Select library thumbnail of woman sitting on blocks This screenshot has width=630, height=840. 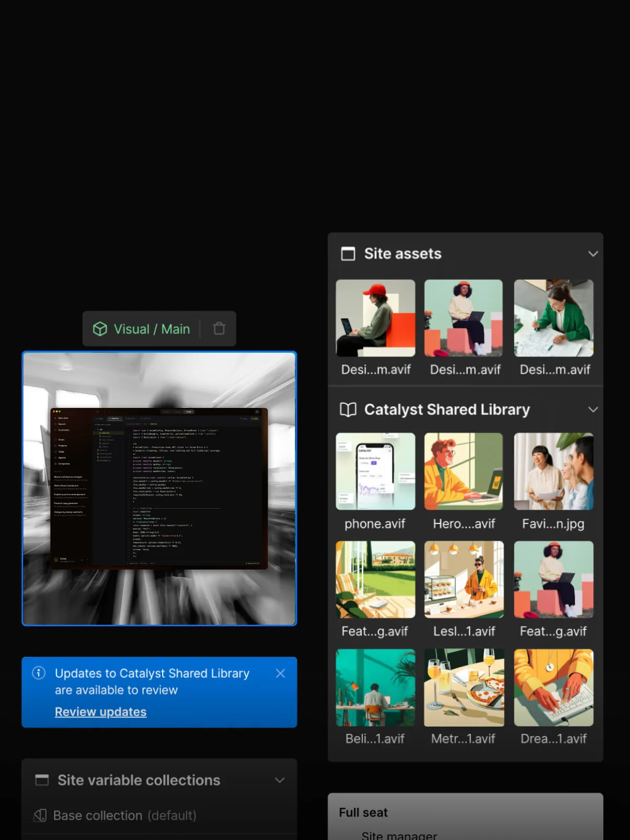point(554,580)
